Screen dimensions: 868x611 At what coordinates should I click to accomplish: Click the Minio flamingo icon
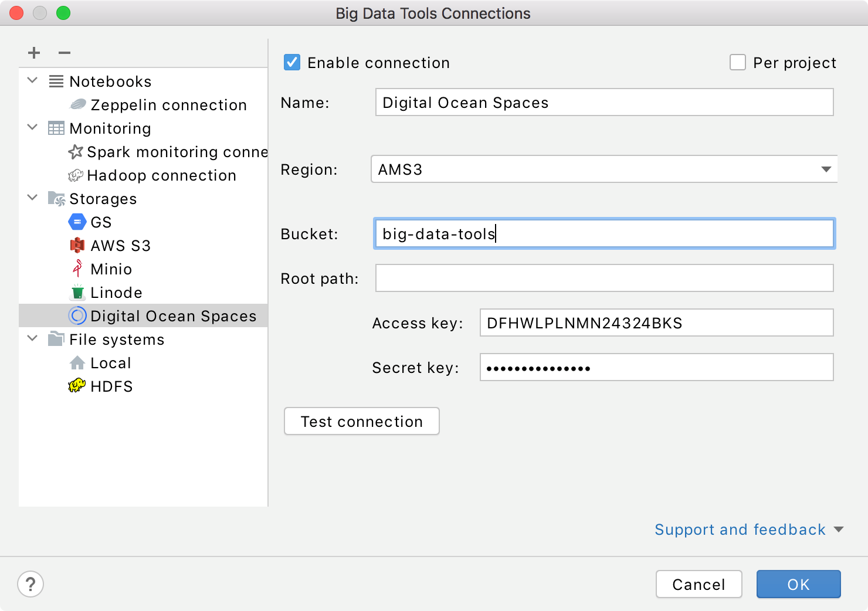pyautogui.click(x=77, y=269)
